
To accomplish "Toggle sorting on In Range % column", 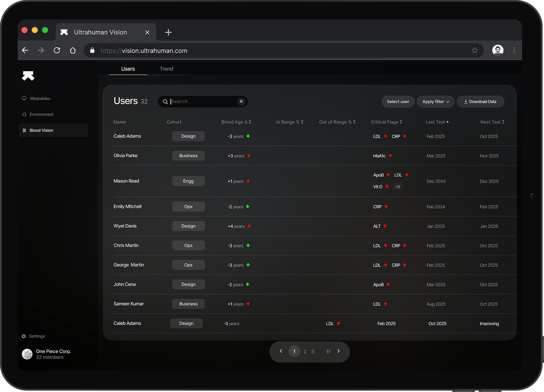I will pyautogui.click(x=301, y=122).
